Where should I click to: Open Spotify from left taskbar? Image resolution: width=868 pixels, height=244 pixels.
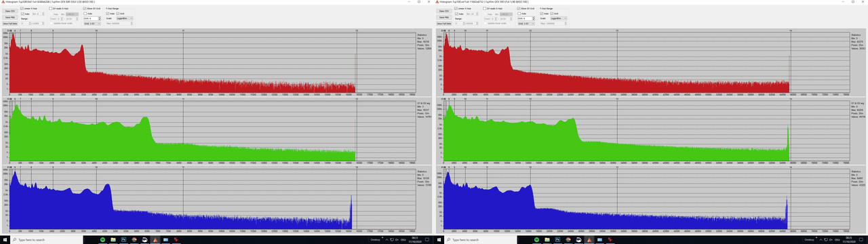(x=102, y=240)
